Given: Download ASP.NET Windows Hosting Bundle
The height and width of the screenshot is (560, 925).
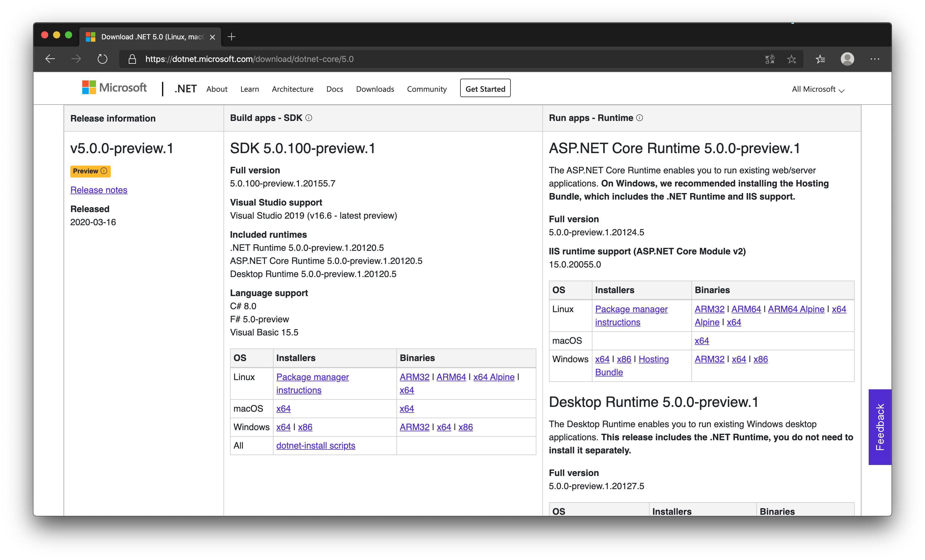Looking at the screenshot, I should (654, 359).
